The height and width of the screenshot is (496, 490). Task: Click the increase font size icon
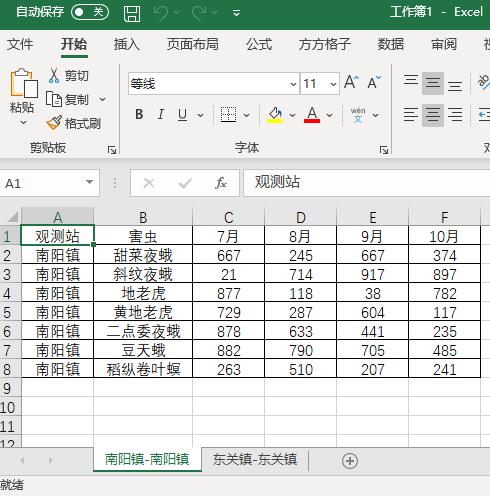(x=351, y=82)
